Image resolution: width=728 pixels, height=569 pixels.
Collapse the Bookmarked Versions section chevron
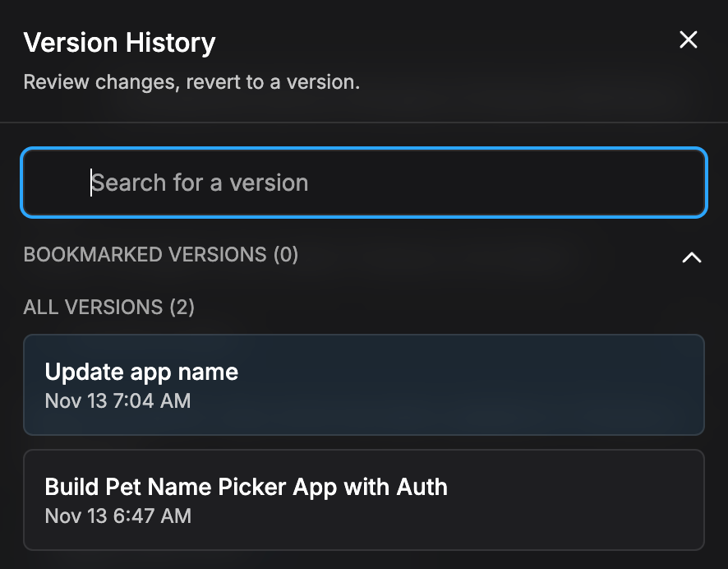tap(692, 257)
